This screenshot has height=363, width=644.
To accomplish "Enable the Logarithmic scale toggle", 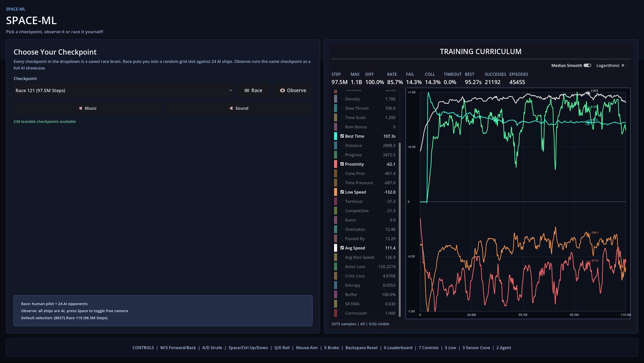I will 623,65.
